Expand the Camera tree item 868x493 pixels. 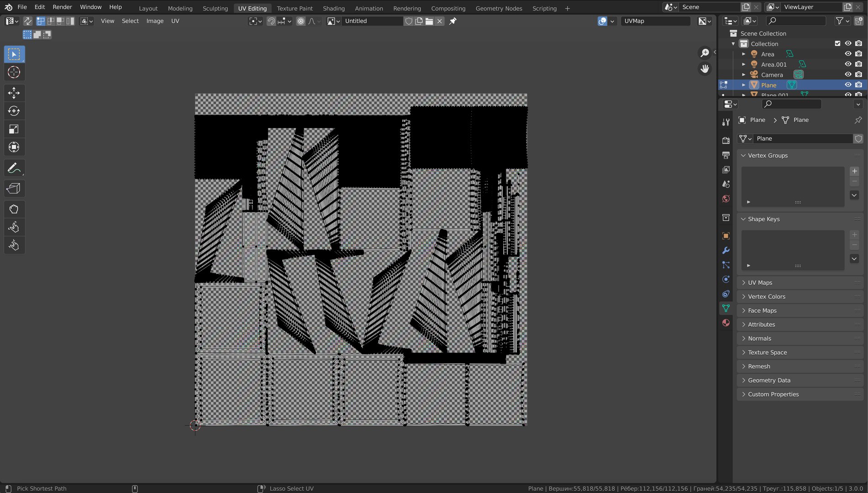743,75
